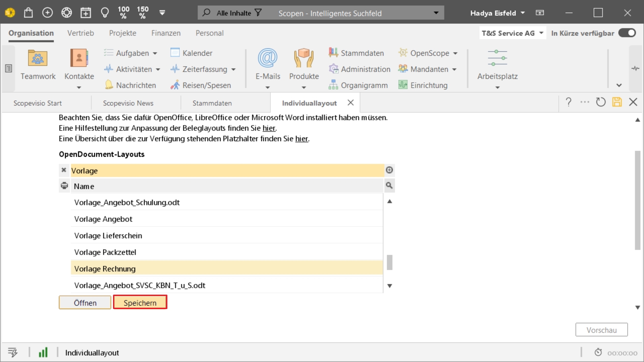Click the Speichern button
Image resolution: width=644 pixels, height=362 pixels.
[140, 303]
